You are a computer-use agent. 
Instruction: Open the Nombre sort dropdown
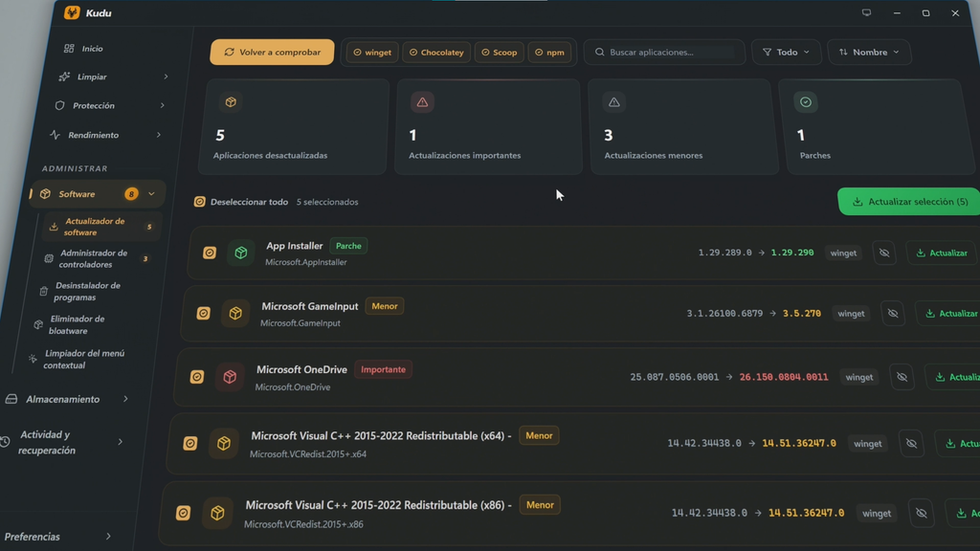click(869, 52)
